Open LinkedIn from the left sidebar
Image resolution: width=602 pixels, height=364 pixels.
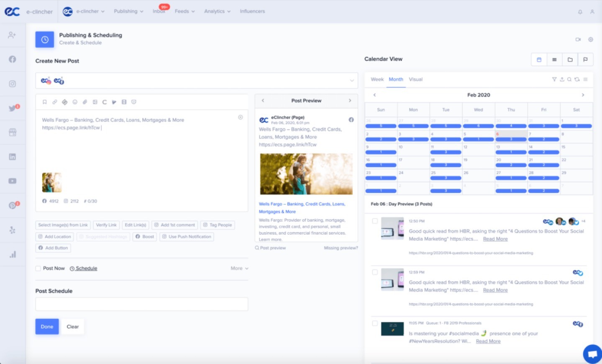13,157
